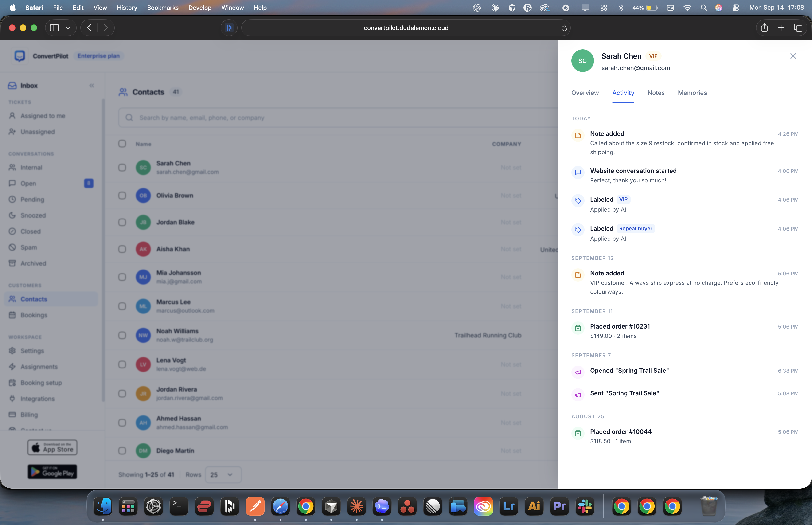The width and height of the screenshot is (812, 525).
Task: Open the Bookmarks menu
Action: pos(163,8)
